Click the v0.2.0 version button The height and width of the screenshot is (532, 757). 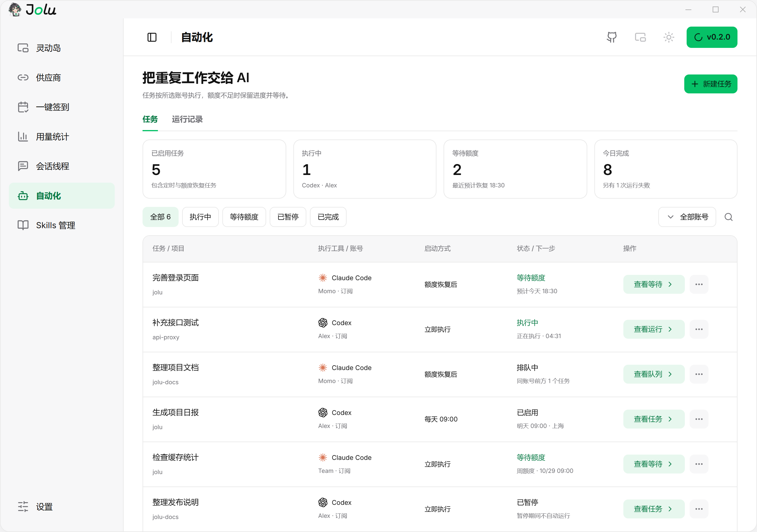point(712,37)
